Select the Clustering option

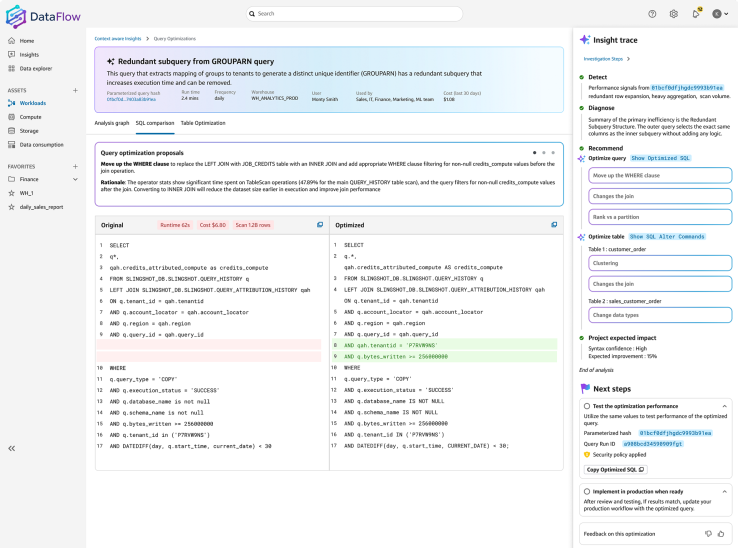click(660, 263)
